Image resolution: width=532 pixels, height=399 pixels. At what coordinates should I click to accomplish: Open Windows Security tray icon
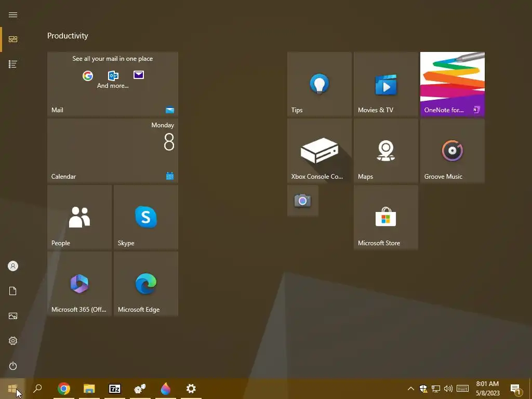point(423,389)
